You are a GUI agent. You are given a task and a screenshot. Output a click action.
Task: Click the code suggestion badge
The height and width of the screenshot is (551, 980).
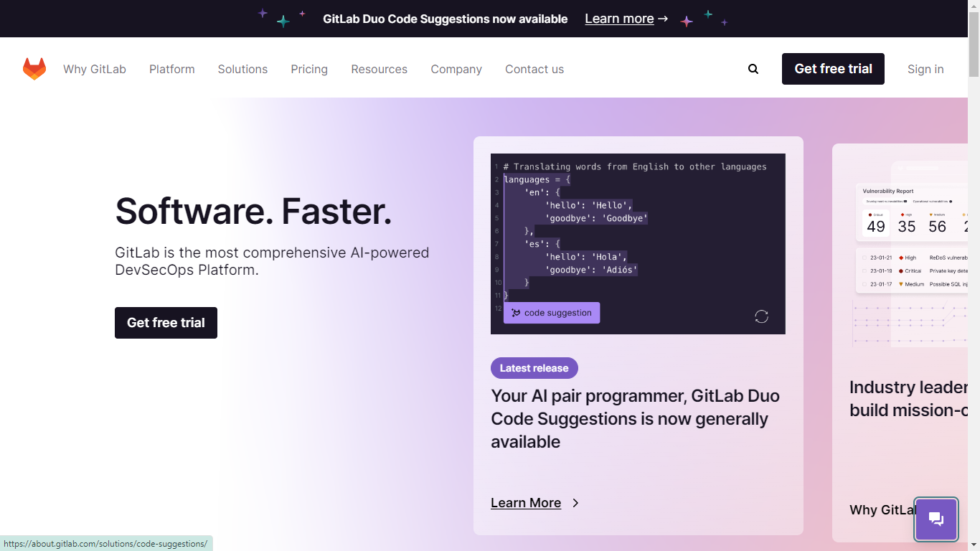(x=552, y=313)
